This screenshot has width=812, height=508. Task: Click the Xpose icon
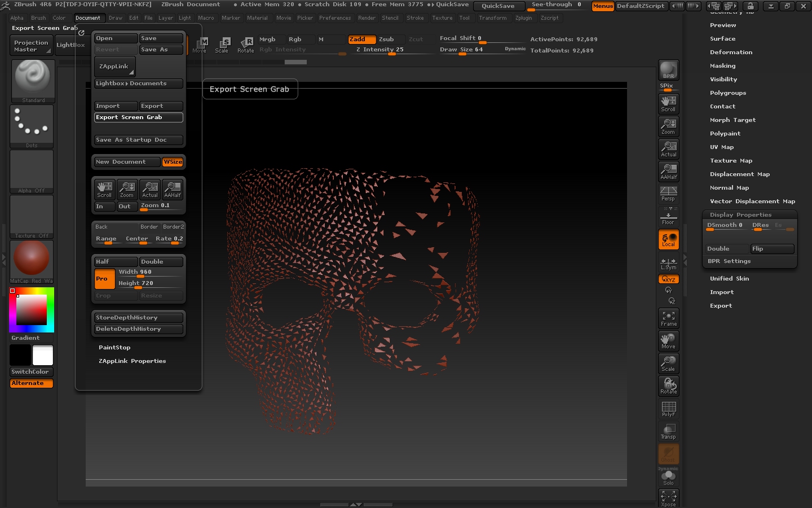(668, 498)
